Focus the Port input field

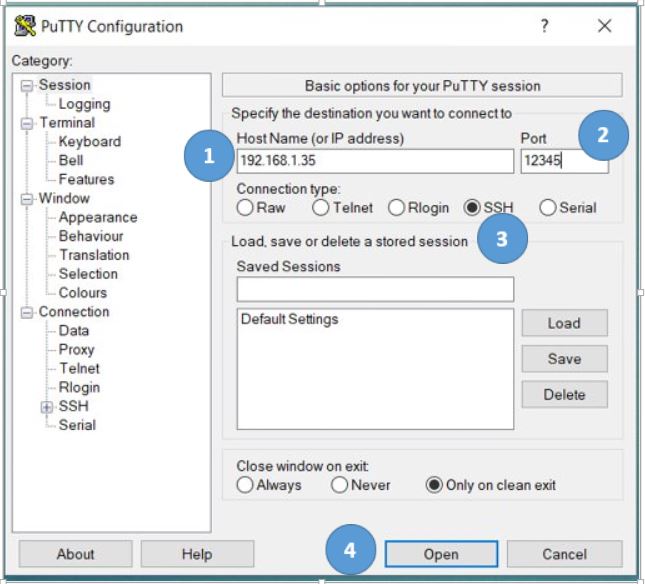[x=564, y=161]
